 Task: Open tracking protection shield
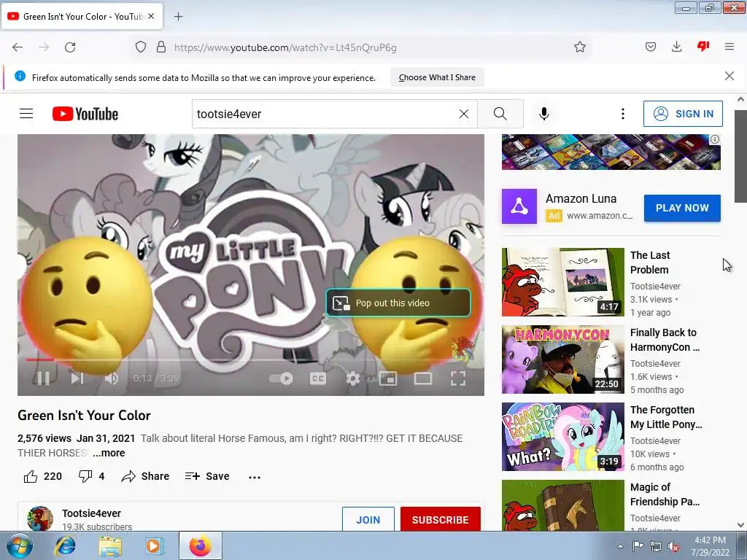(141, 47)
